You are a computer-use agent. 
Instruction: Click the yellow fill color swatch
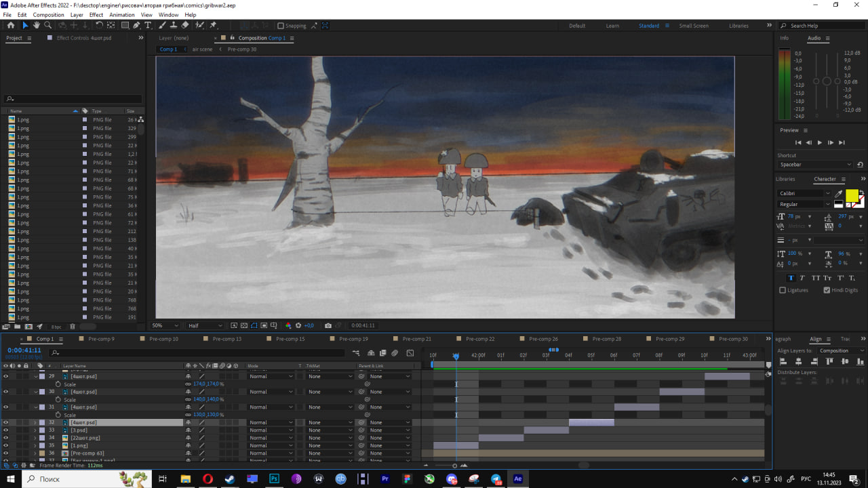point(851,195)
